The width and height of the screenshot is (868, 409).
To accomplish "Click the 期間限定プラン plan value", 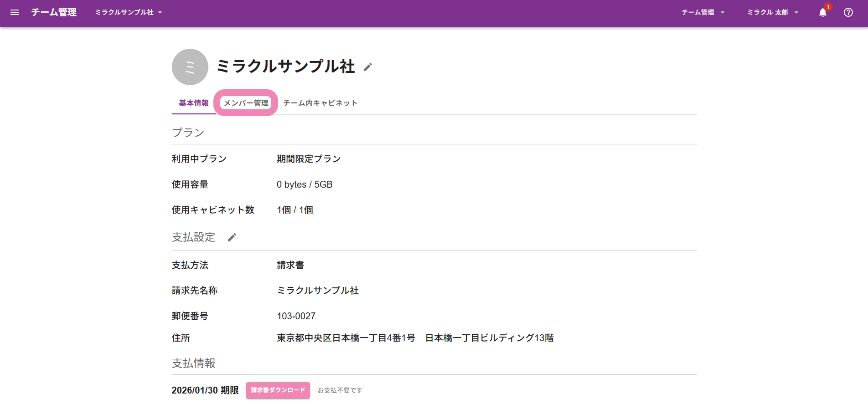I will pos(309,159).
